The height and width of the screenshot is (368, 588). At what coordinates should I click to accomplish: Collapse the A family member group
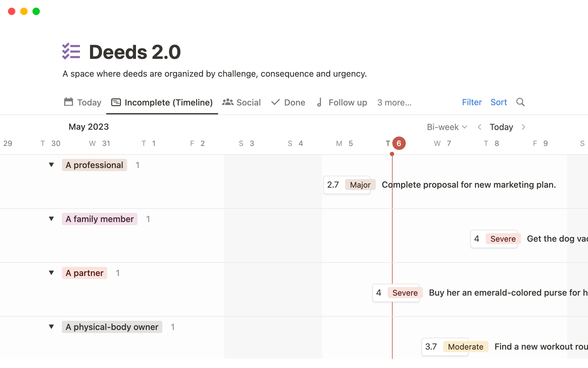(51, 219)
